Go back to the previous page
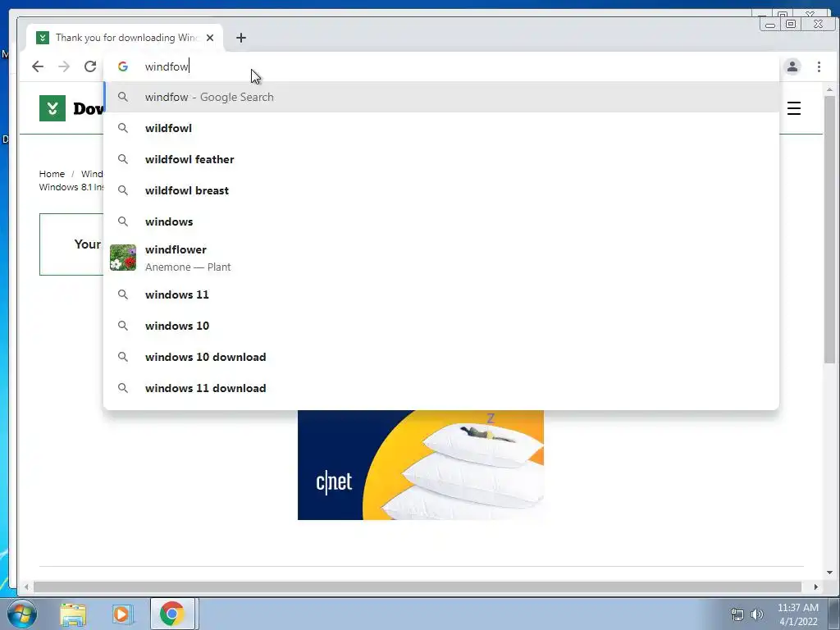The width and height of the screenshot is (840, 630). pos(38,66)
